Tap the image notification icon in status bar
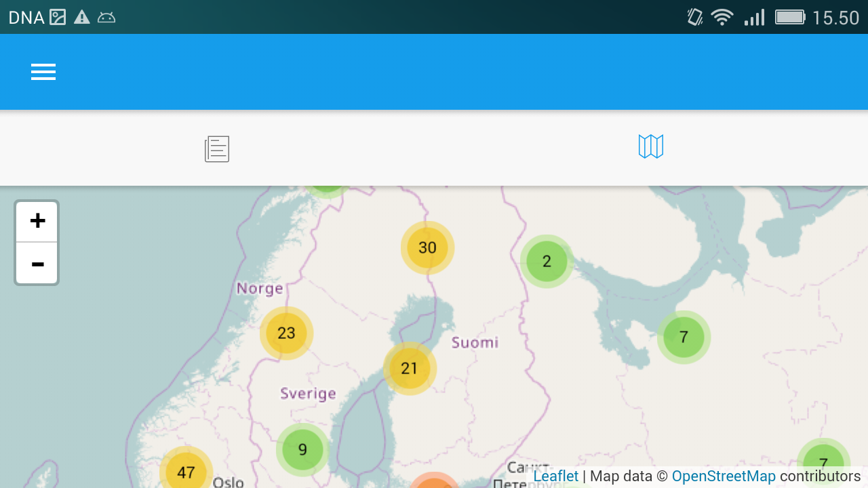The height and width of the screenshot is (488, 868). pyautogui.click(x=58, y=17)
